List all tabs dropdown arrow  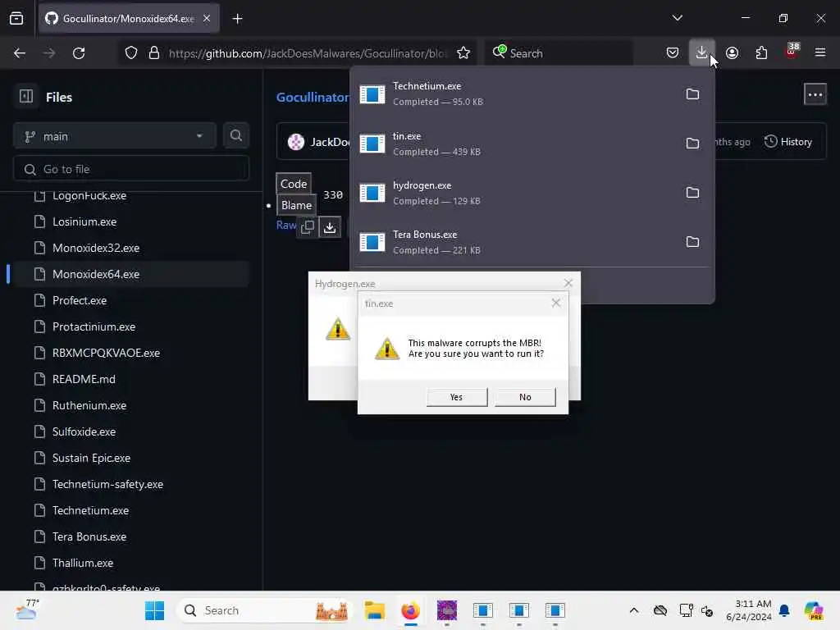[x=677, y=18]
